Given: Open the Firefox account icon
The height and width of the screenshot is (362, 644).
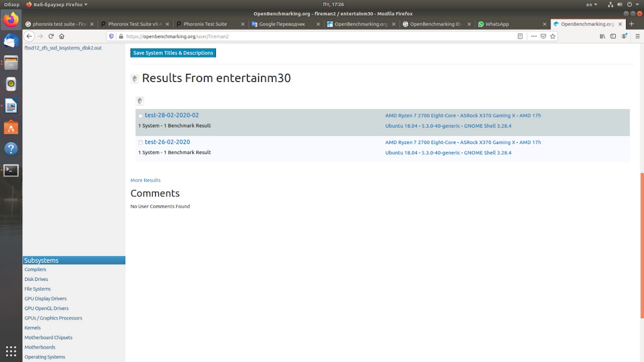Looking at the screenshot, I should point(625,36).
